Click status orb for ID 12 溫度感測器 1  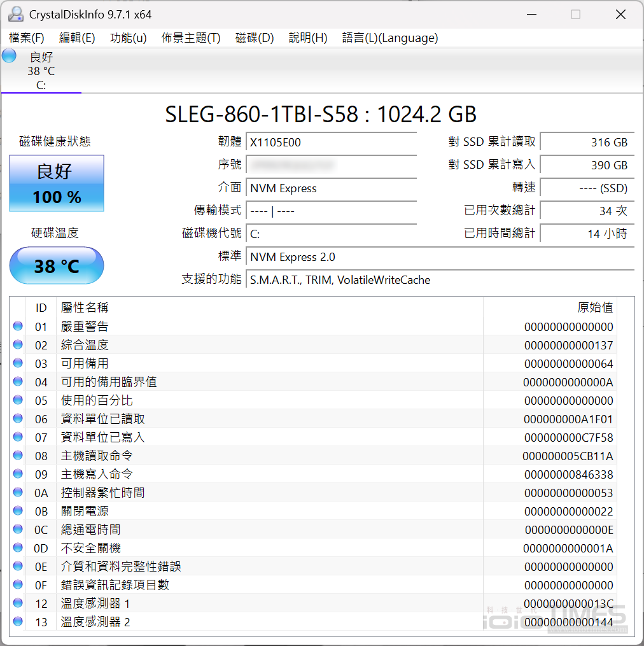pyautogui.click(x=18, y=603)
